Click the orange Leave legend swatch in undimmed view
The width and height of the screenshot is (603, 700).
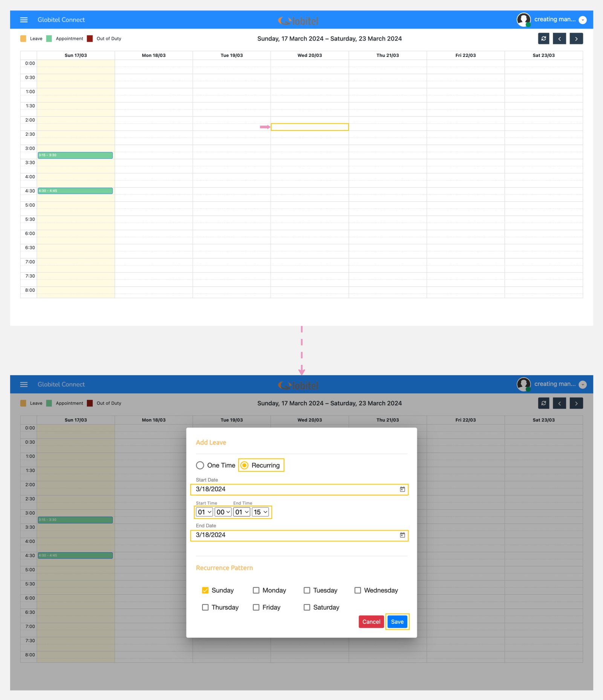tap(23, 38)
